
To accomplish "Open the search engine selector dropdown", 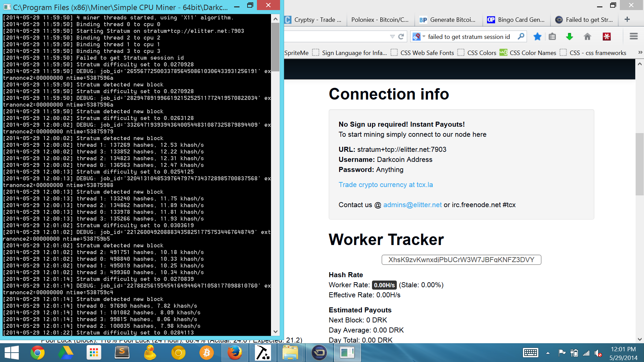I will tap(419, 37).
